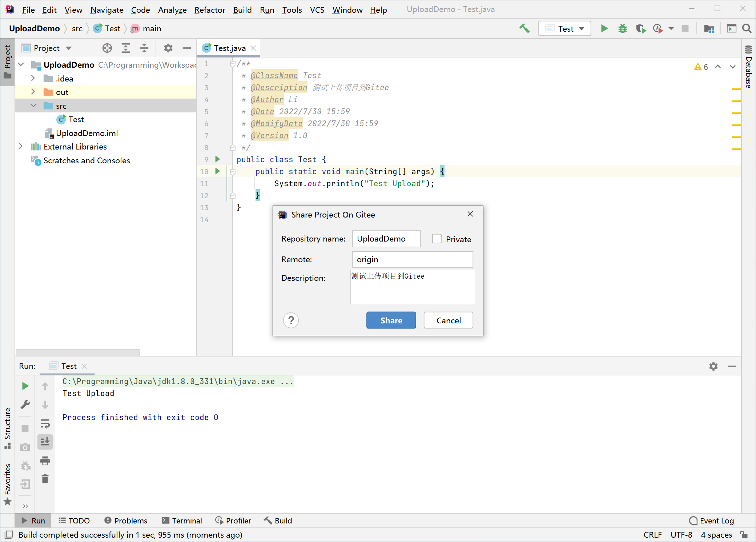This screenshot has height=542, width=756.
Task: Toggle tool window bars icon at bottom-left
Action: (8, 535)
